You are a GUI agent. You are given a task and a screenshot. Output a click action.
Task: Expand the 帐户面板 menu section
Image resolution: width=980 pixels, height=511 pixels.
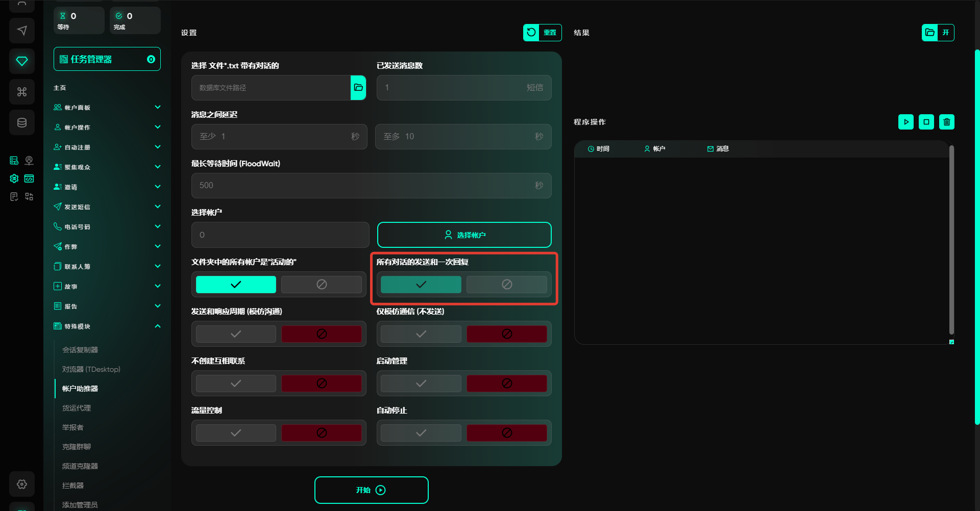pos(107,108)
